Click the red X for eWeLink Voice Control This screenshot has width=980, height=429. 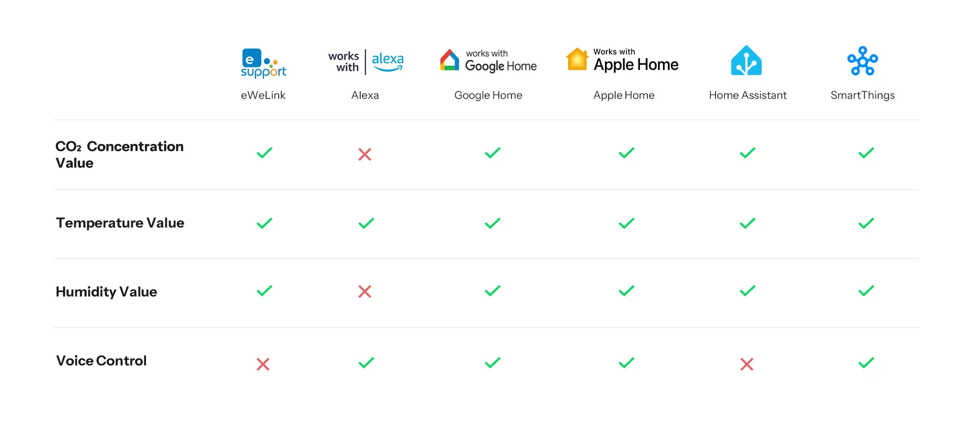pos(263,364)
